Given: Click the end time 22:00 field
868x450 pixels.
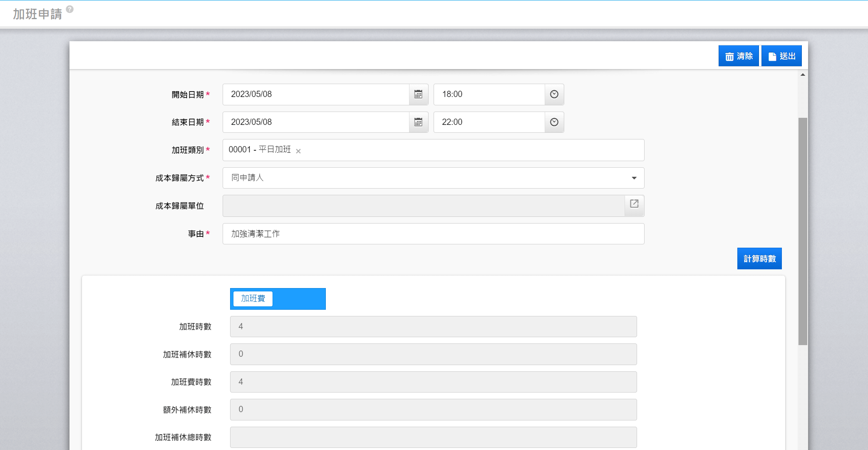Looking at the screenshot, I should [489, 122].
